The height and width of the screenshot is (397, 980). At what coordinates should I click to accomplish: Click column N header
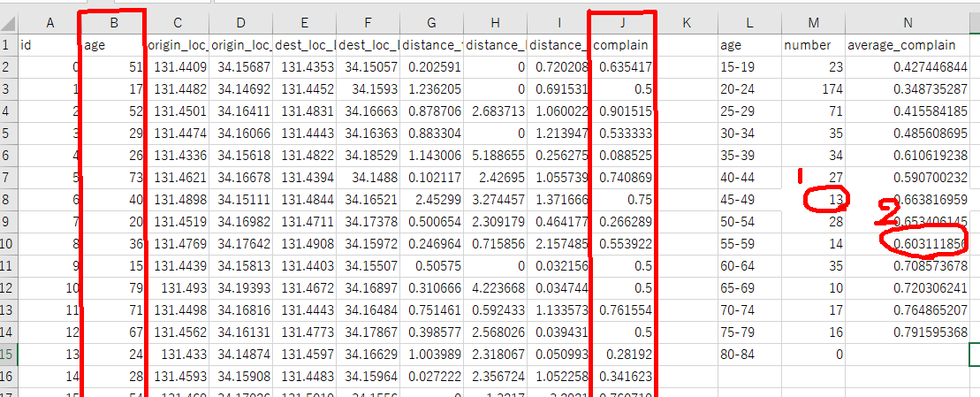pos(908,24)
